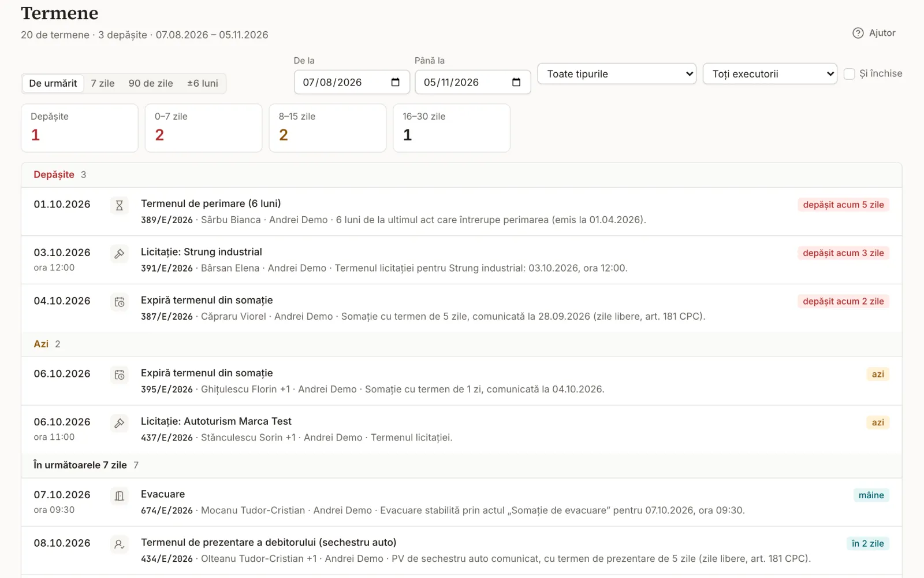Click hourglass icon for Termenul de perimare

(120, 205)
